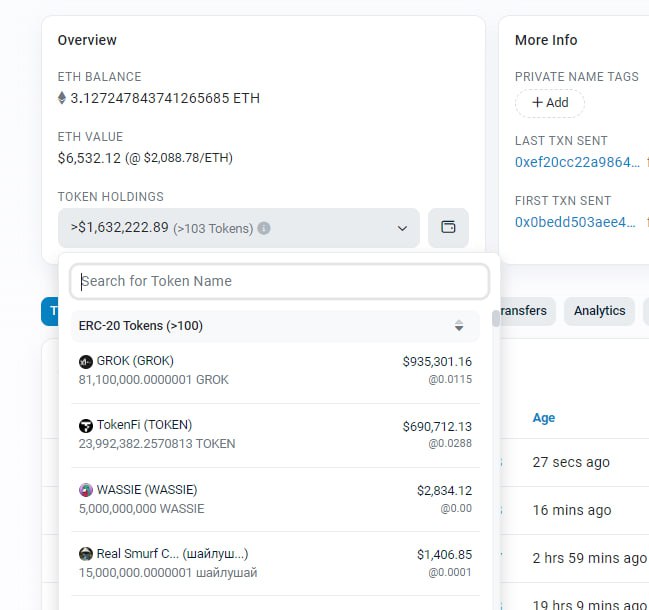Toggle the Age column format
The width and height of the screenshot is (649, 610).
[543, 418]
